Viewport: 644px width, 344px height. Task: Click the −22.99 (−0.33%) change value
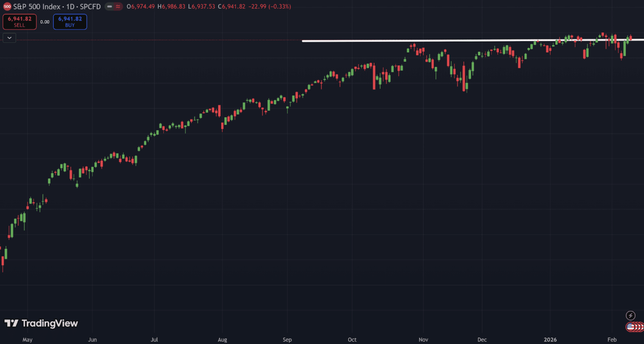pyautogui.click(x=269, y=7)
